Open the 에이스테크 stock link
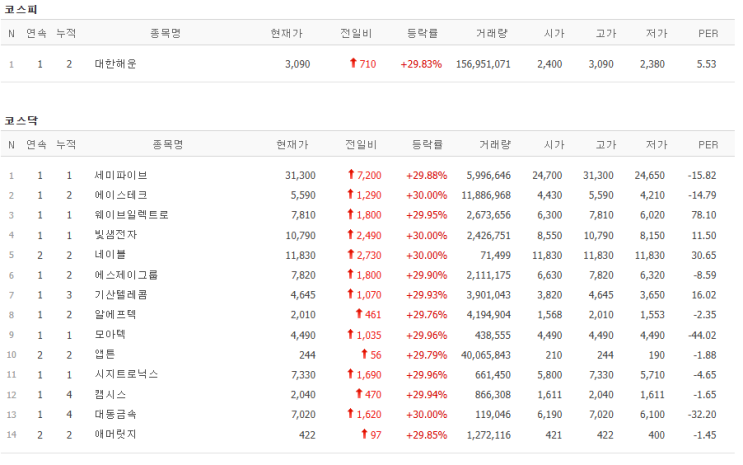Screen dimensions: 743x465 pyautogui.click(x=121, y=195)
